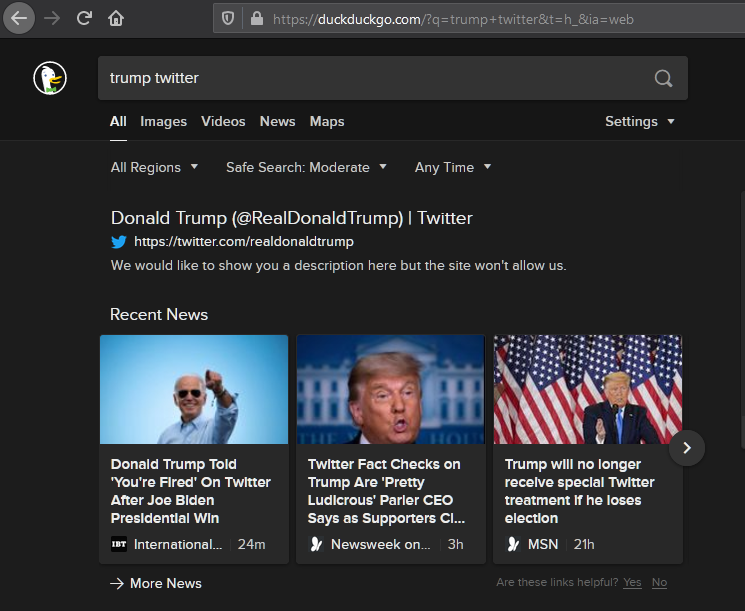
Task: Open the Settings dropdown
Action: tap(640, 122)
